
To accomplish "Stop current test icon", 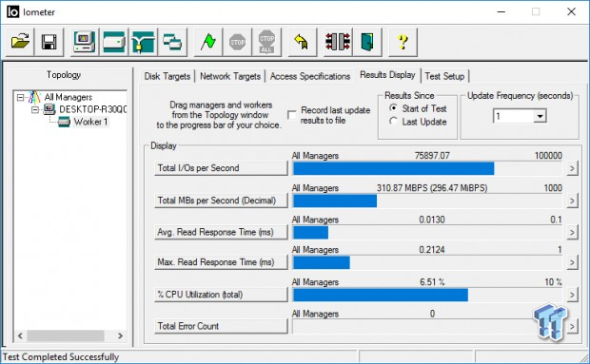I will point(238,42).
